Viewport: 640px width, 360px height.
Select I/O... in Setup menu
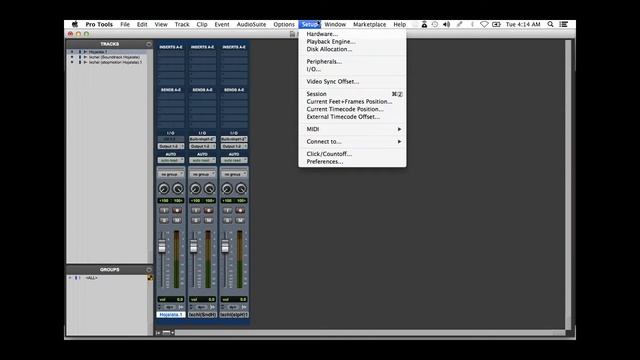click(352, 69)
